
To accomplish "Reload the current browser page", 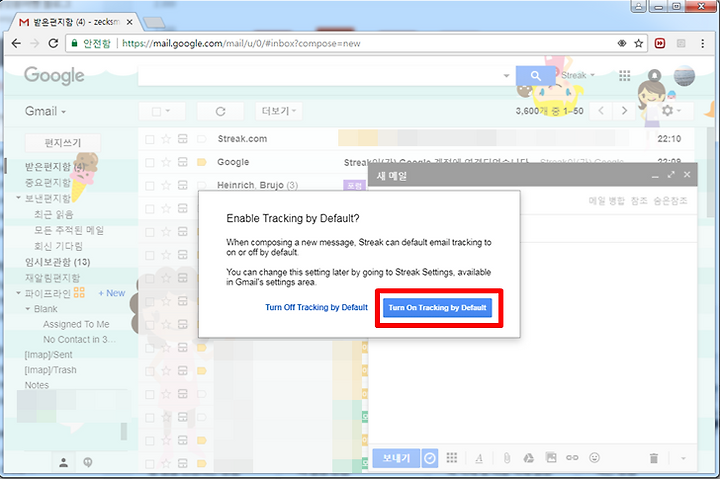I will pyautogui.click(x=53, y=43).
